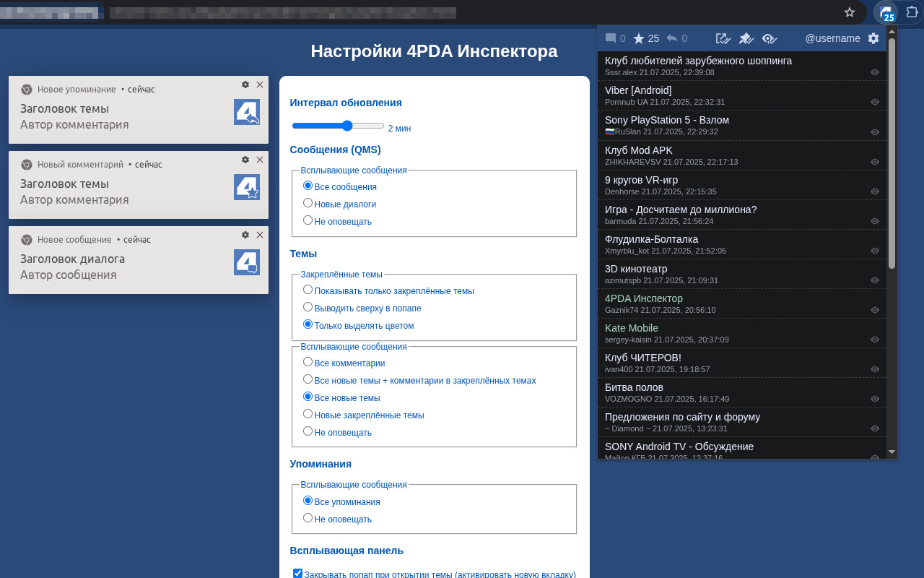Open settings gear on the 'Новое упоминание' notification
This screenshot has width=924, height=578.
(245, 85)
